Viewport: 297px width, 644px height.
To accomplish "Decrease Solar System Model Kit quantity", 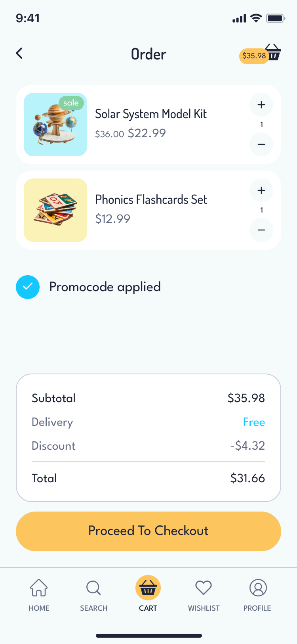I will tap(261, 144).
